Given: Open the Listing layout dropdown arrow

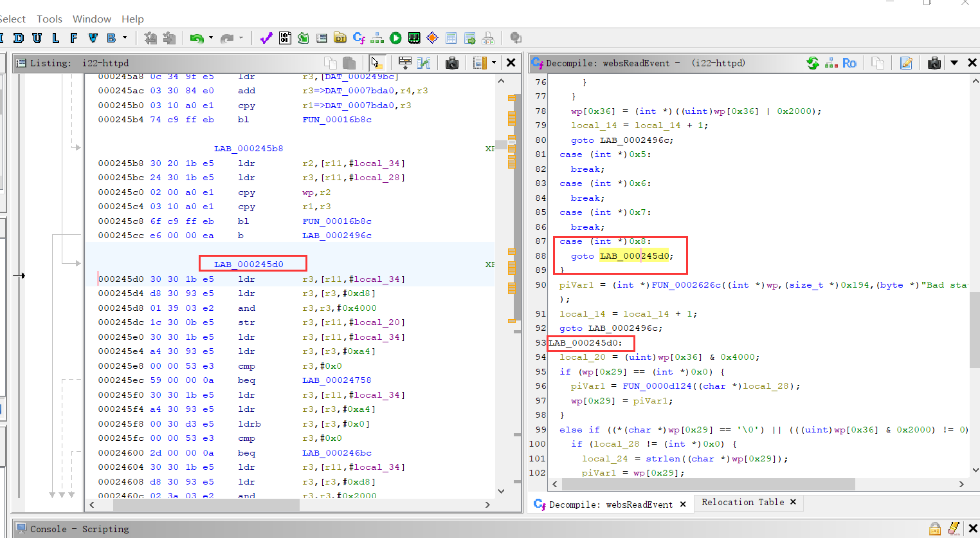Looking at the screenshot, I should [x=494, y=62].
